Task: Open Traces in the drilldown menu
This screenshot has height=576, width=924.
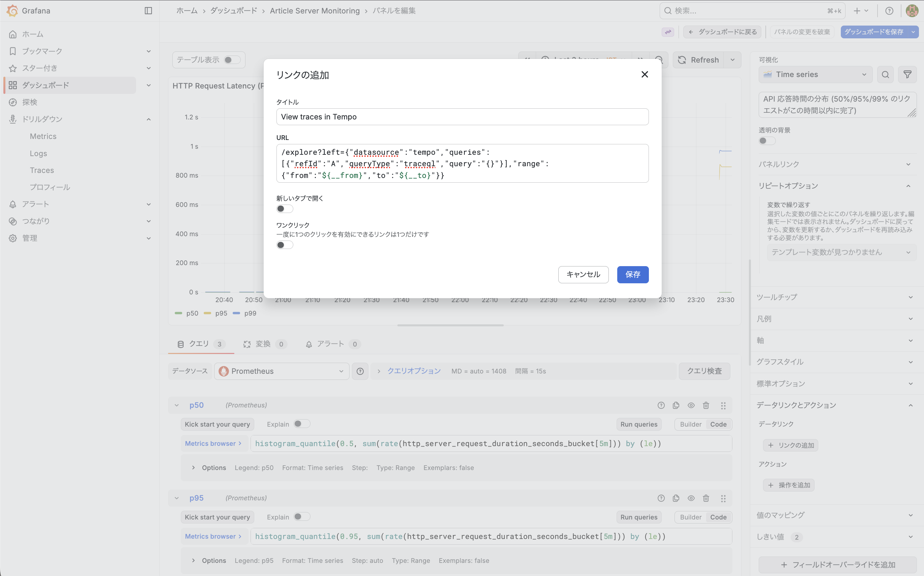Action: point(42,170)
